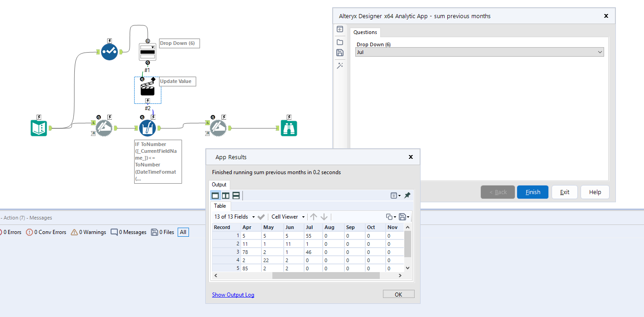The image size is (644, 317).
Task: Select the Action clapperboard tool
Action: 148,88
